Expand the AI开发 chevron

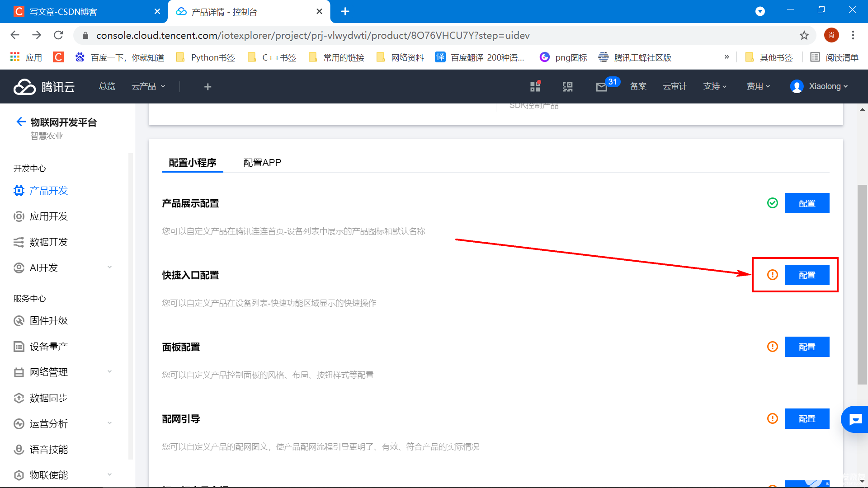pos(109,267)
